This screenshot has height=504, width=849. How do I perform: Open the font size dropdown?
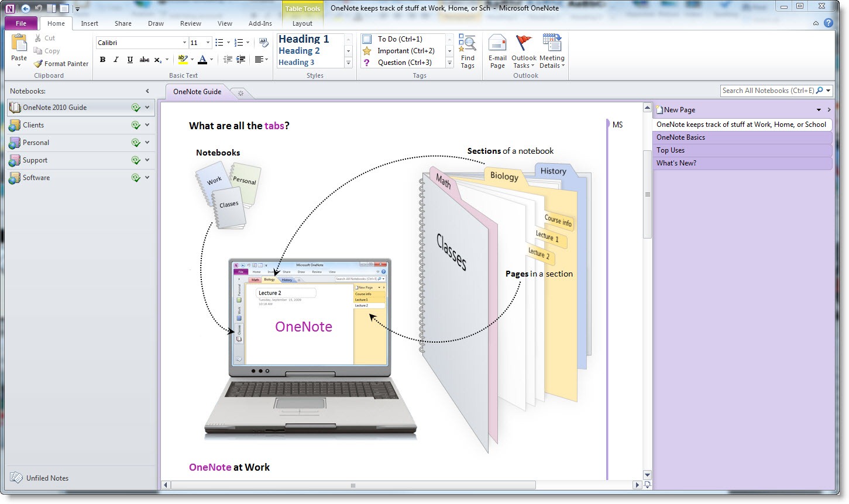(208, 43)
